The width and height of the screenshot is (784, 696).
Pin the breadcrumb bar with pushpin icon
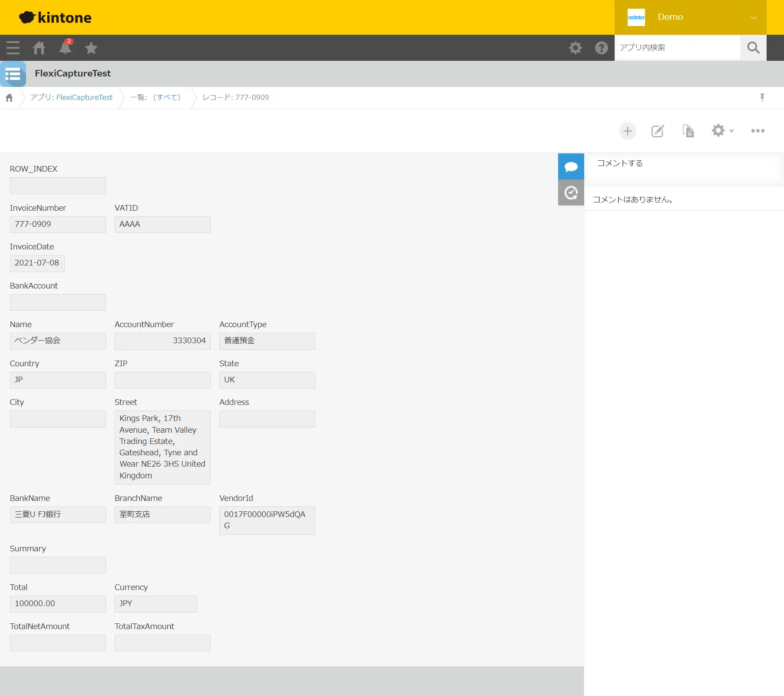(x=762, y=97)
